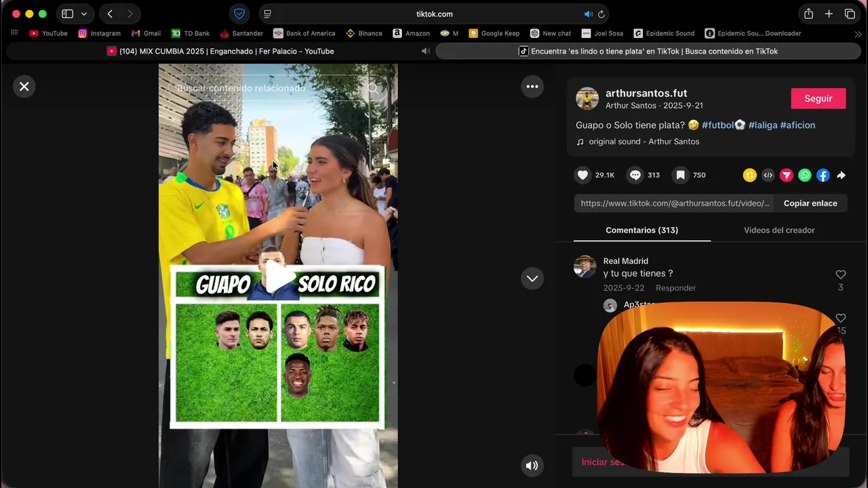This screenshot has width=868, height=488.
Task: Open TD Bank bookmark
Action: [190, 33]
